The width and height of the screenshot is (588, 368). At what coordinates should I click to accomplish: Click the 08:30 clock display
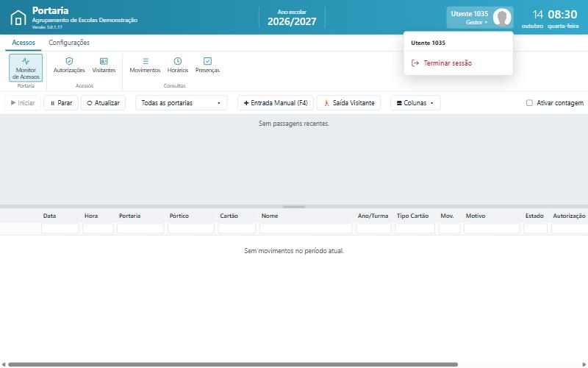(562, 15)
